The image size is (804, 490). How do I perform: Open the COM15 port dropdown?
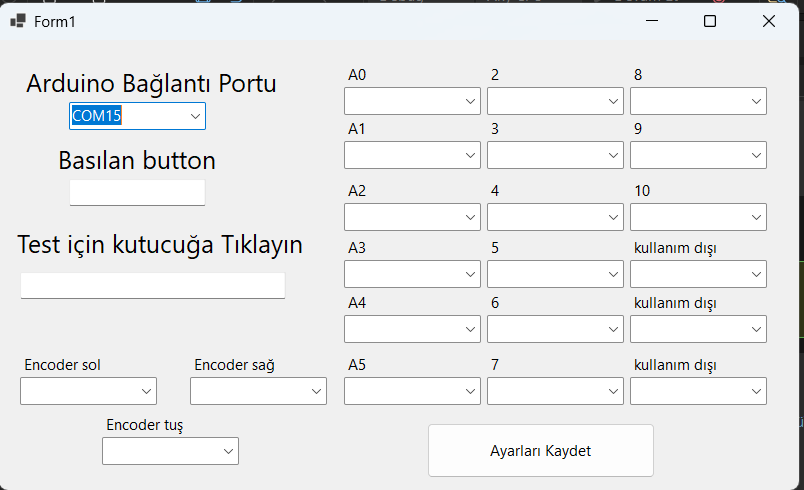[x=137, y=116]
